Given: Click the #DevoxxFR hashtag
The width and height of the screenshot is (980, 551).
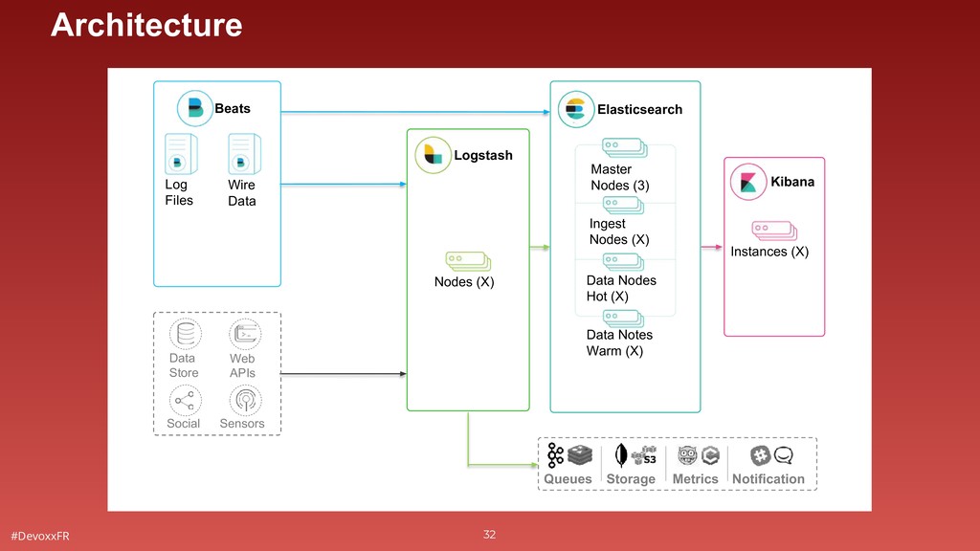Looking at the screenshot, I should [40, 536].
